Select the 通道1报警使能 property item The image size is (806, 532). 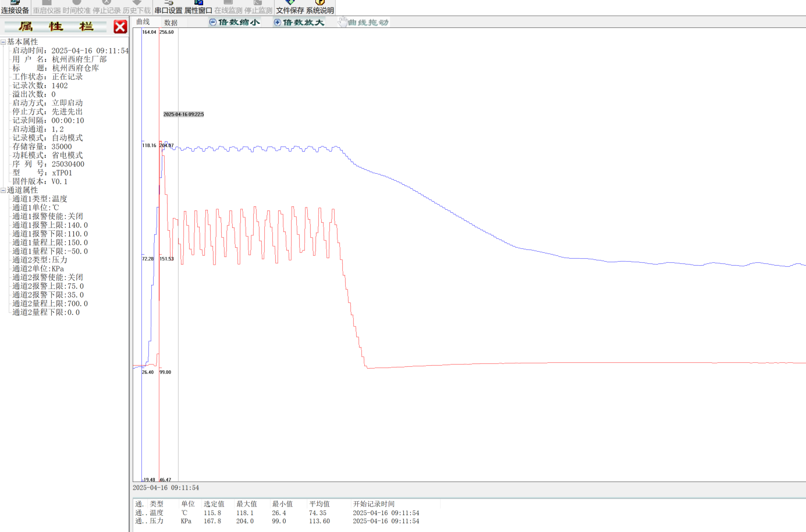click(x=48, y=216)
